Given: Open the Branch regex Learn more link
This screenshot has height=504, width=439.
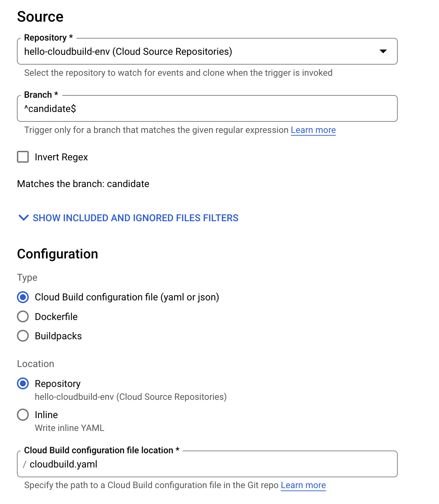Looking at the screenshot, I should 313,130.
